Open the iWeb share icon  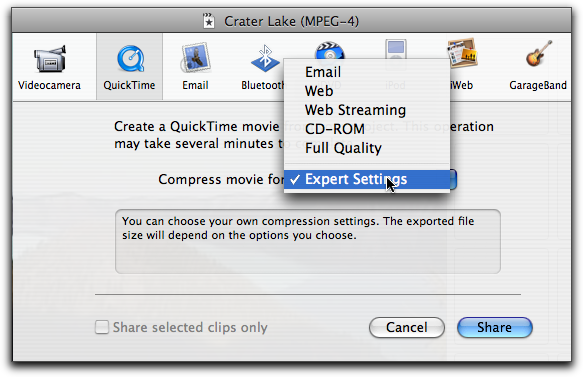pyautogui.click(x=462, y=53)
